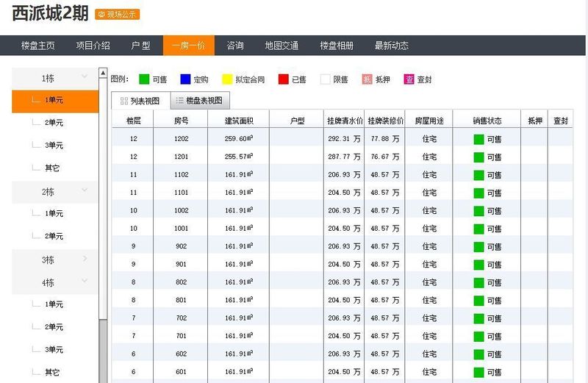This screenshot has height=383, width=588.
Task: Click green status icon for room 1202
Action: [x=478, y=139]
